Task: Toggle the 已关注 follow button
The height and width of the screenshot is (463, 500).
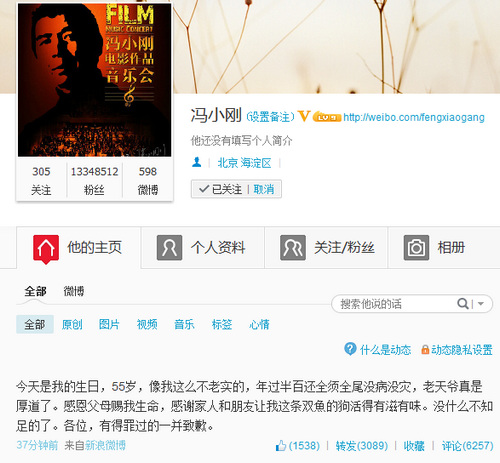Action: coord(220,189)
